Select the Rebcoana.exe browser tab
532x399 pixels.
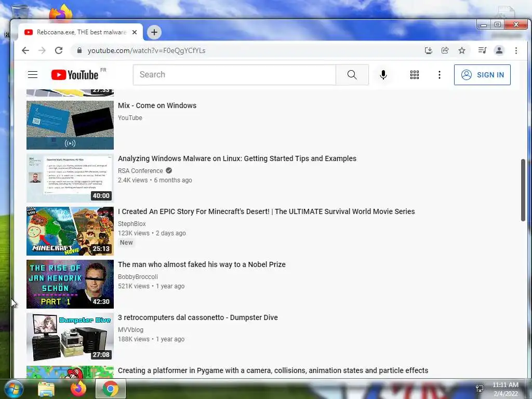point(81,32)
